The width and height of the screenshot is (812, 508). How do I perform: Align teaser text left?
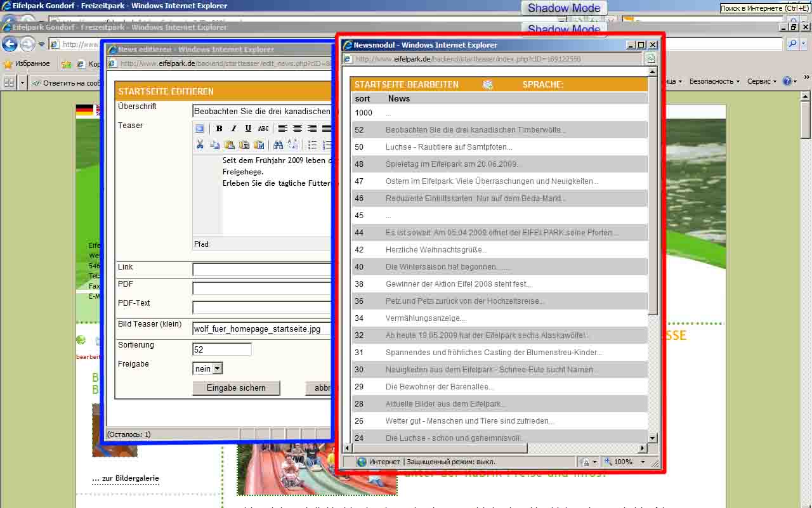[x=283, y=128]
